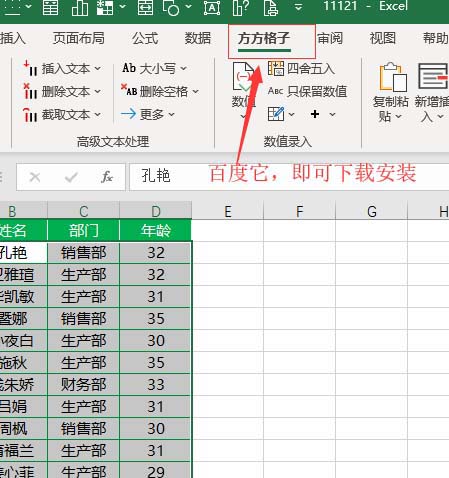Switch to the 方方格子 ribbon tab
Viewport: 449px width, 478px height.
pos(264,38)
